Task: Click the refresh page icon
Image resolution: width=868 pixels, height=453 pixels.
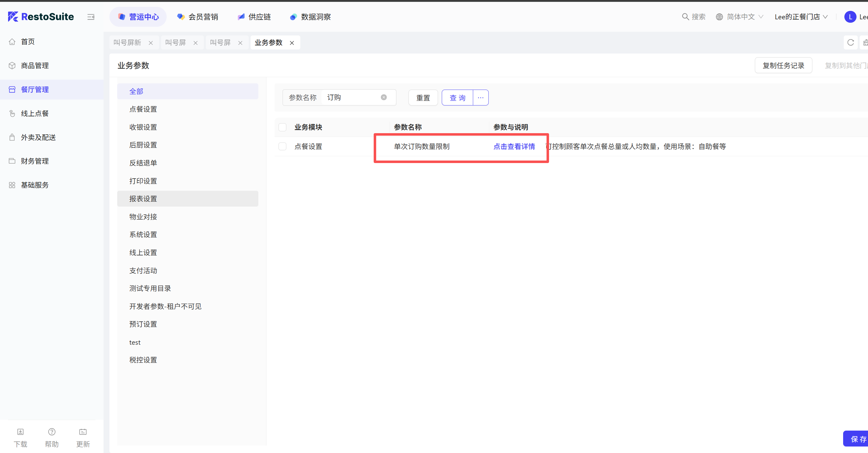Action: pos(850,43)
